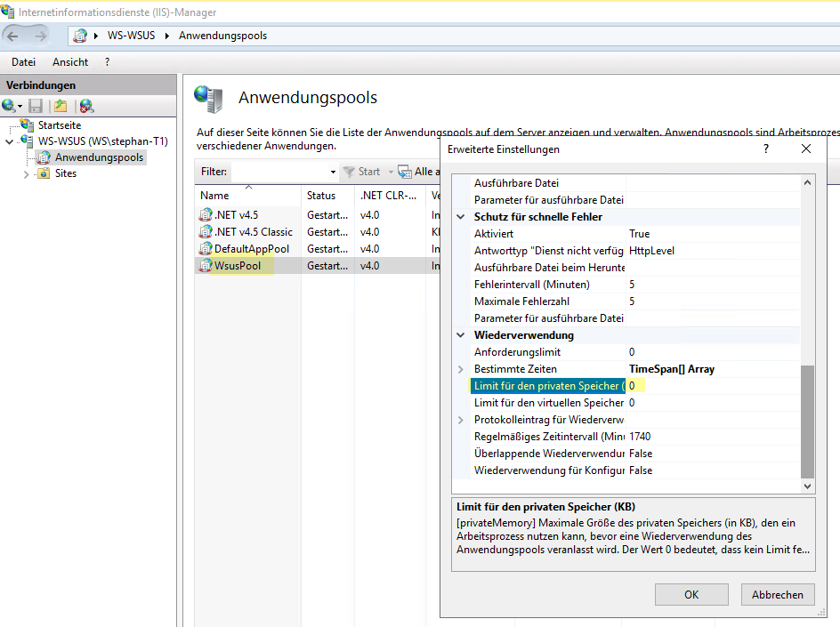The width and height of the screenshot is (840, 627).
Task: Click the delete connection icon
Action: [x=87, y=106]
